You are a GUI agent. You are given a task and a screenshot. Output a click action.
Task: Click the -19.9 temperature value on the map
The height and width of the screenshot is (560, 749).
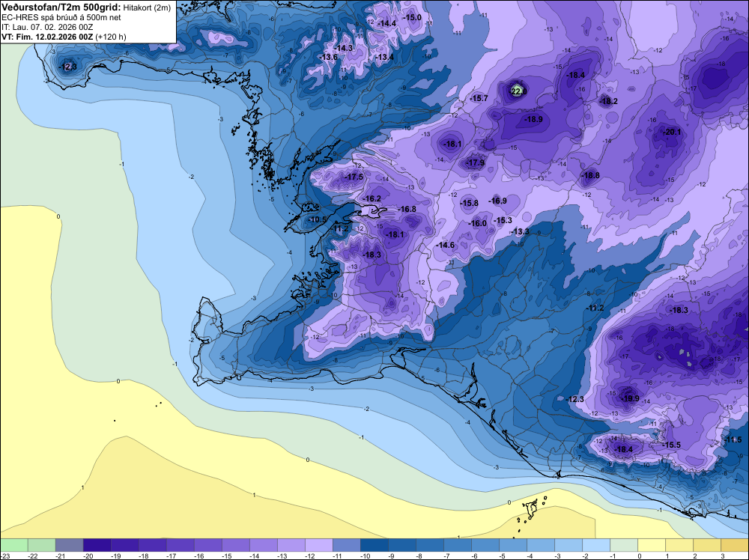coord(628,398)
